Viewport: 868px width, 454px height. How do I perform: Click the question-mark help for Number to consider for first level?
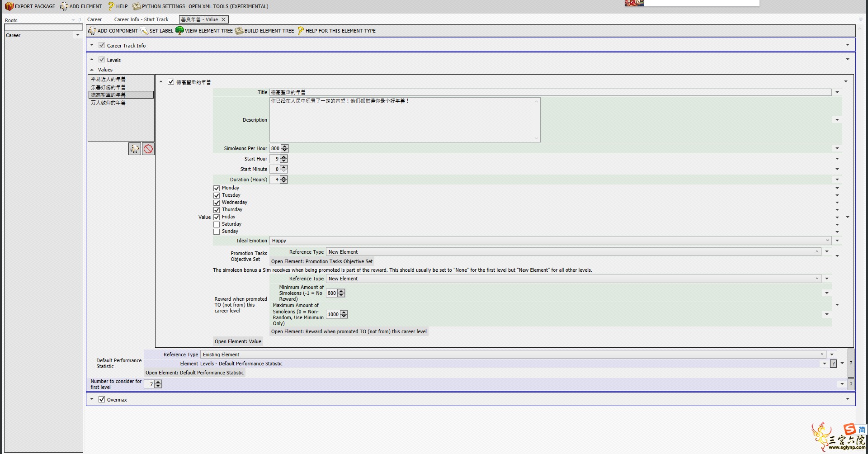tap(851, 384)
